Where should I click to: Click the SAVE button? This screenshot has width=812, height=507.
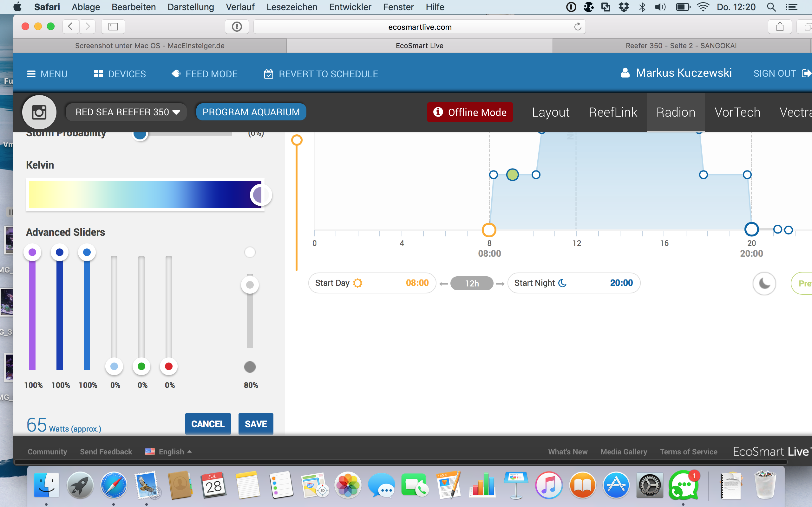[x=256, y=424]
